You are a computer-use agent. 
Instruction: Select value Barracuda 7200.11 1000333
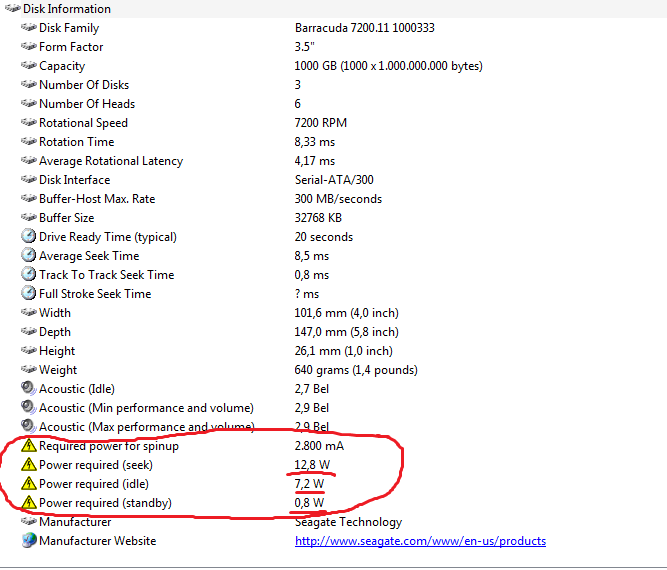365,28
